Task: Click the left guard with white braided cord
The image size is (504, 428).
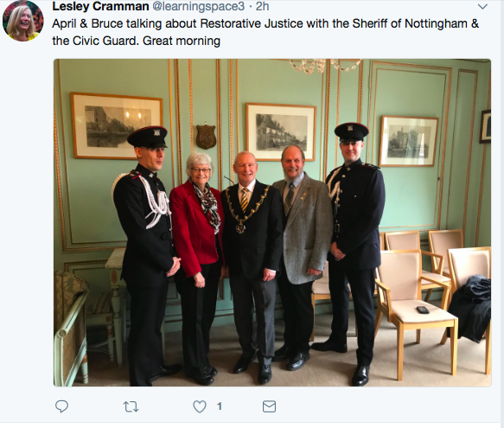Action: click(x=146, y=255)
